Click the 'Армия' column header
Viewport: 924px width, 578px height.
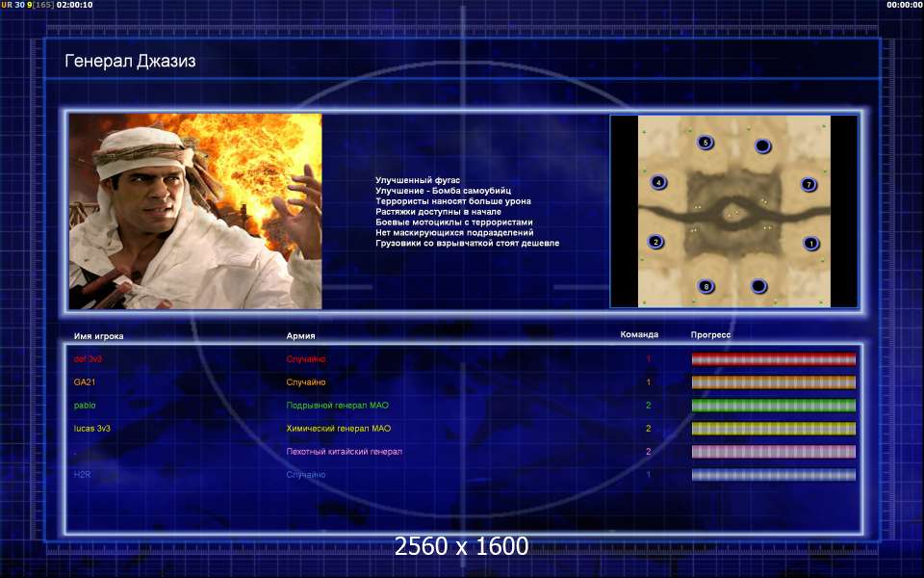click(300, 335)
